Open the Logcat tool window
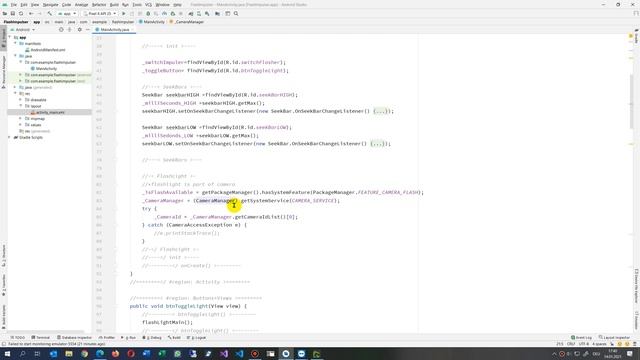 point(197,338)
